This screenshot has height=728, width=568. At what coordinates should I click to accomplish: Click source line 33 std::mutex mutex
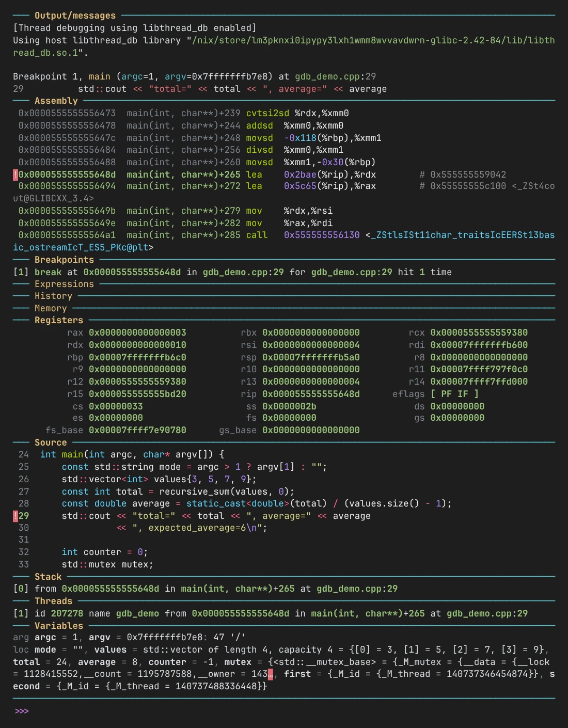pyautogui.click(x=107, y=564)
